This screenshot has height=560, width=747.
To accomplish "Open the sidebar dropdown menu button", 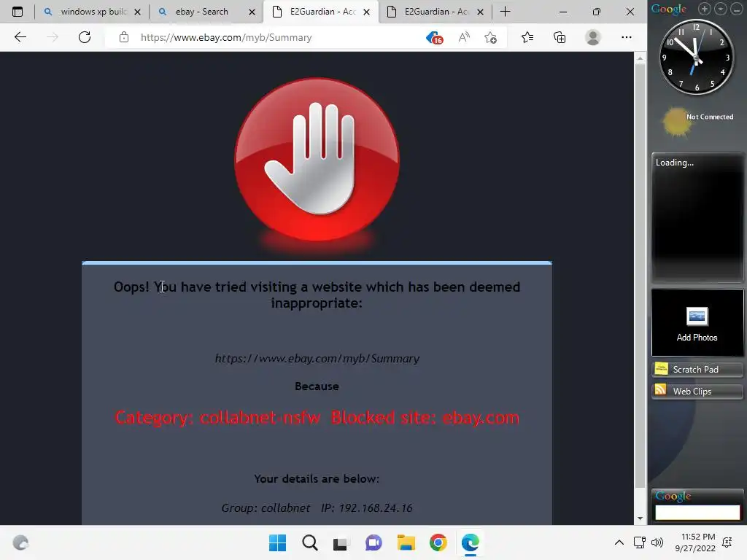I will point(720,9).
